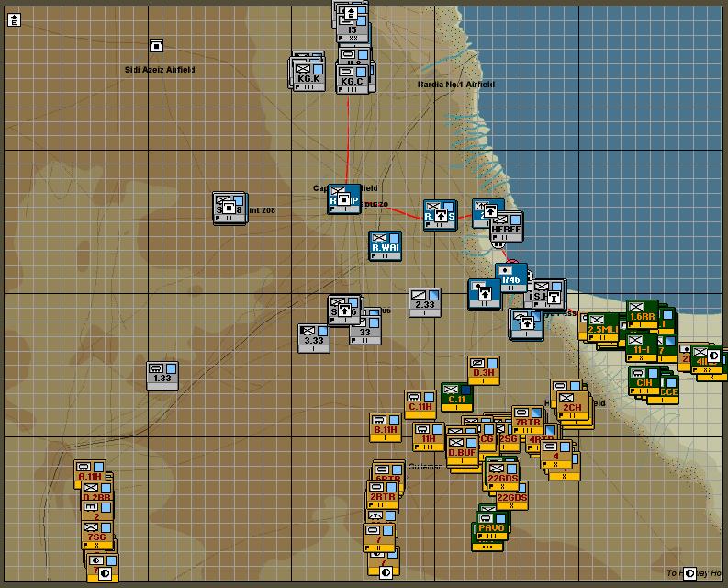The height and width of the screenshot is (588, 728).
Task: Click the Sidi Azeiz Airfield label
Action: coord(160,70)
